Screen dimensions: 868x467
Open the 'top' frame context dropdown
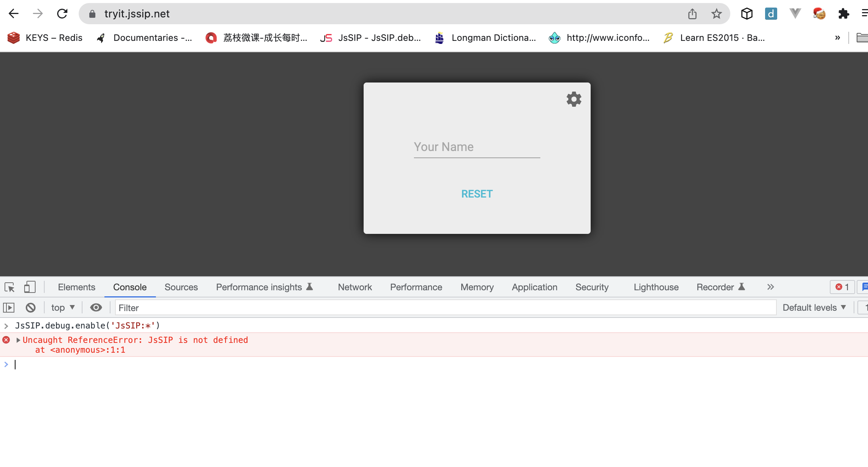click(x=62, y=307)
